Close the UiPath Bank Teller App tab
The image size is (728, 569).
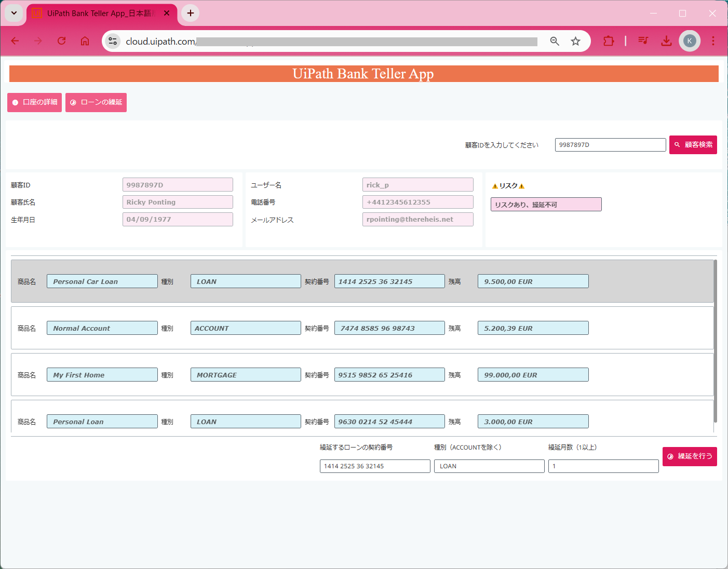(167, 13)
